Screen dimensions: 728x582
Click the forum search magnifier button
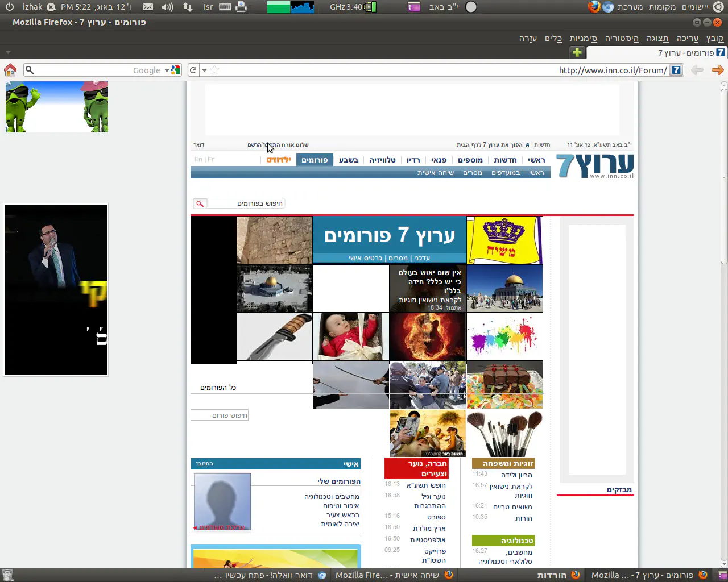[200, 203]
